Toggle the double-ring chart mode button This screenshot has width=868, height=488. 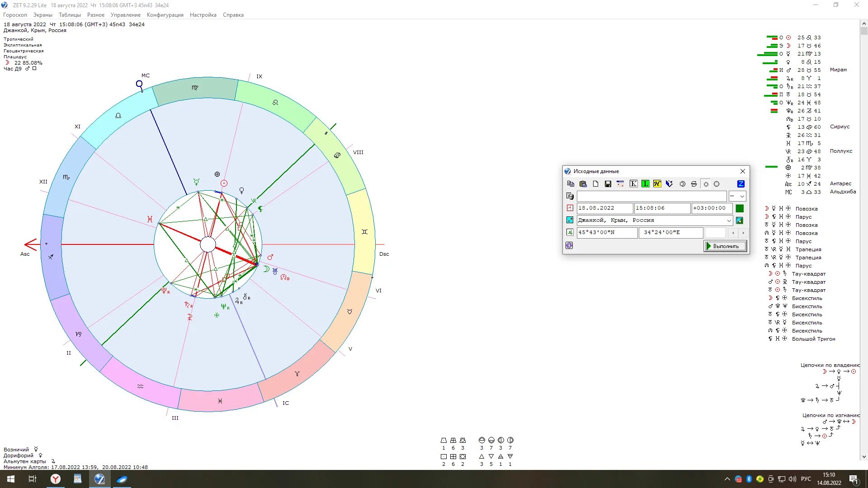tap(683, 184)
